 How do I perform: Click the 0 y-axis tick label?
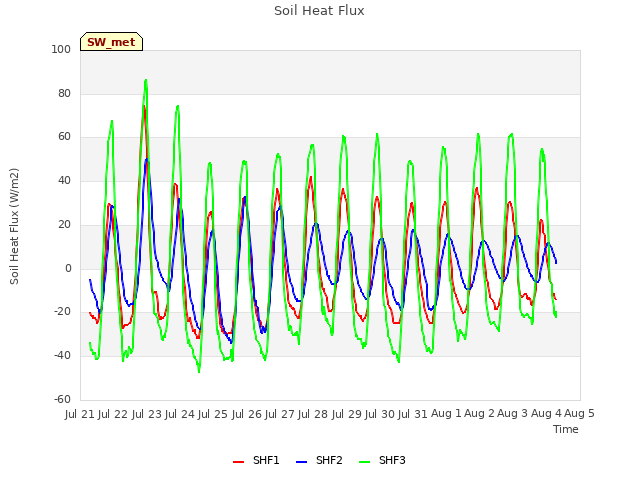[68, 269]
